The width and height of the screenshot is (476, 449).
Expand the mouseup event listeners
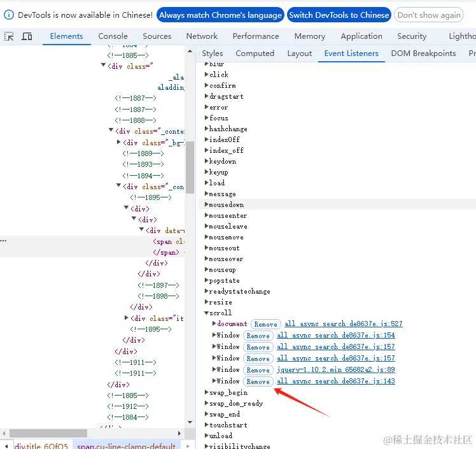coord(207,269)
